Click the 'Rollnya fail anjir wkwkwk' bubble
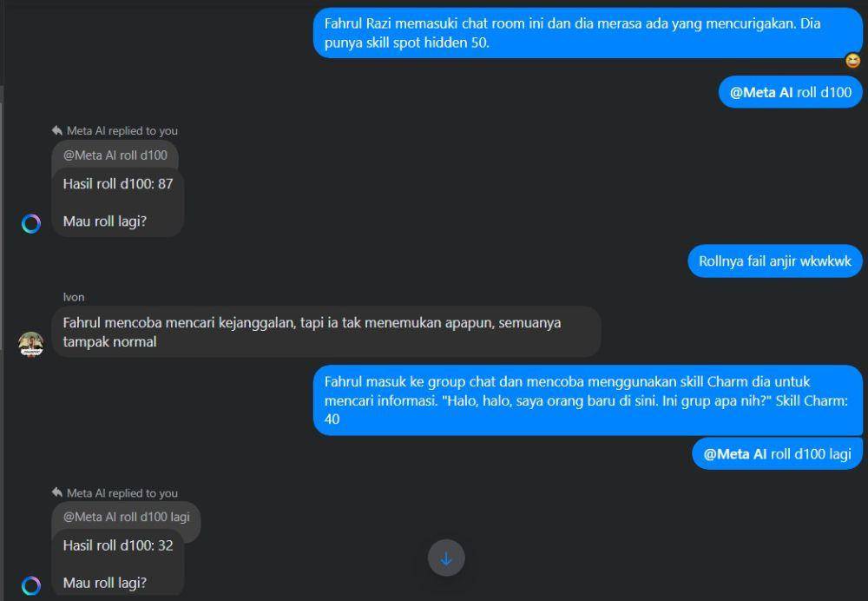 (x=775, y=261)
